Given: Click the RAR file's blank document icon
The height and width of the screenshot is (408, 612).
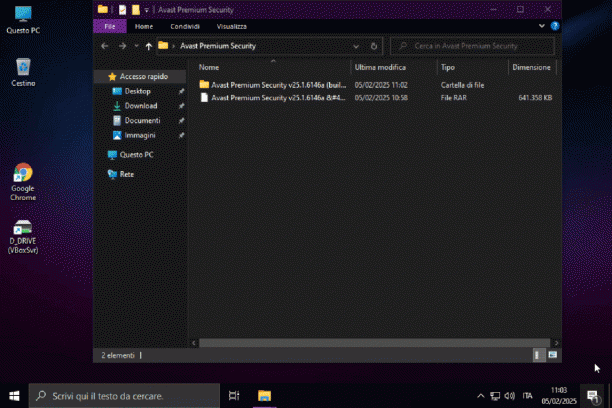Looking at the screenshot, I should click(x=204, y=98).
